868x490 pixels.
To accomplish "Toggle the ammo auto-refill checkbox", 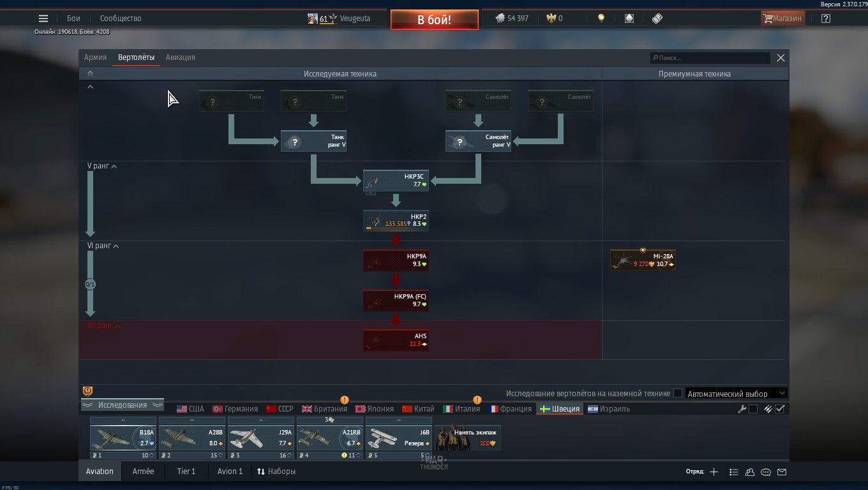I will click(780, 409).
